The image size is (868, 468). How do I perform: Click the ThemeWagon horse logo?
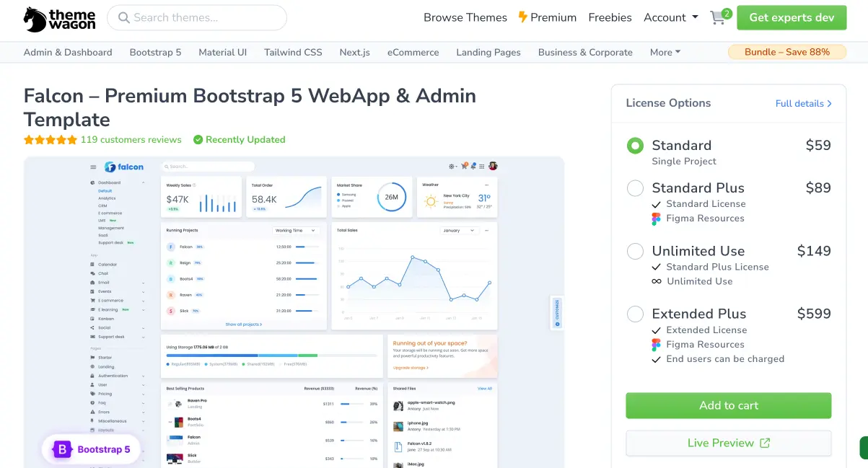[60, 19]
